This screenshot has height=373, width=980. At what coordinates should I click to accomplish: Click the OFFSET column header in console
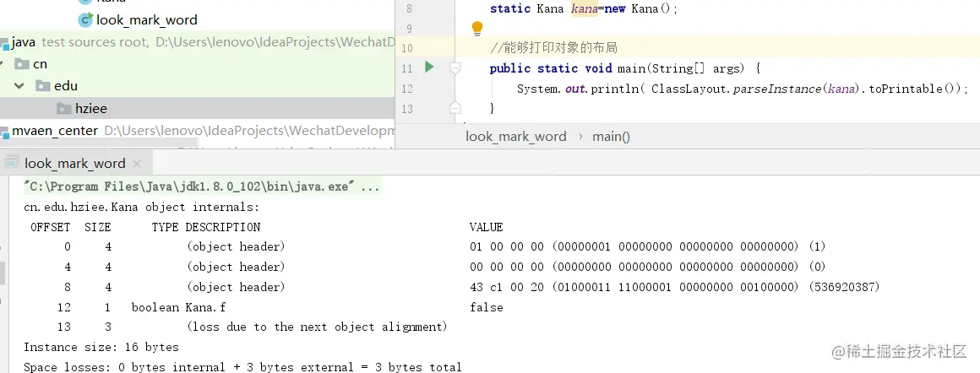[x=51, y=227]
